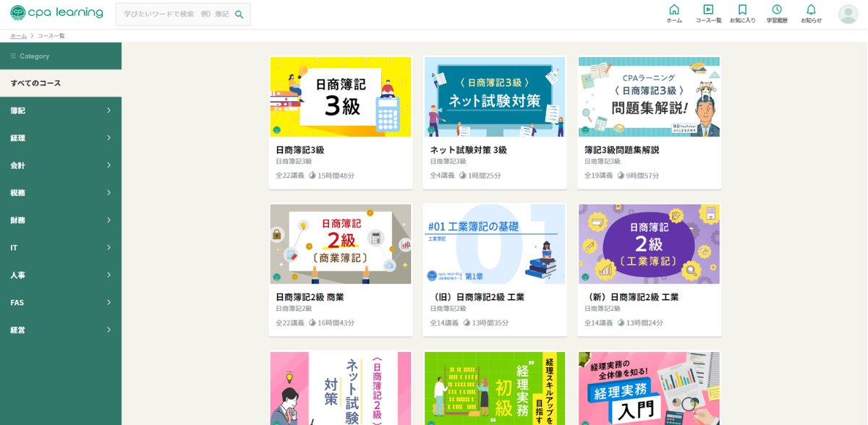Open the 日商簿記3級 course title
The width and height of the screenshot is (868, 425).
(x=299, y=150)
